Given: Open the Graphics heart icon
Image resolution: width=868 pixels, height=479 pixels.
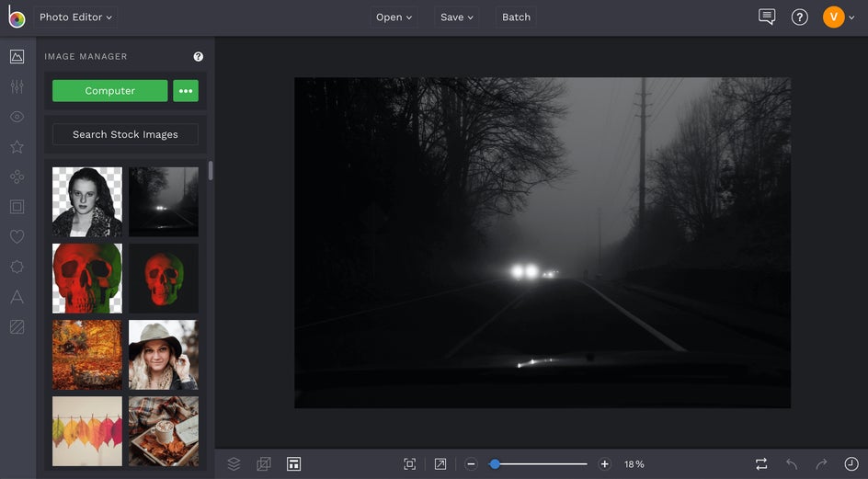Looking at the screenshot, I should coord(17,236).
